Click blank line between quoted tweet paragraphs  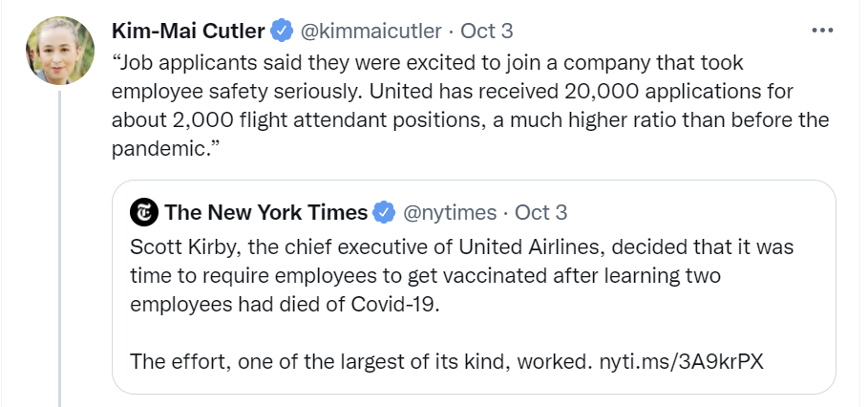458,332
